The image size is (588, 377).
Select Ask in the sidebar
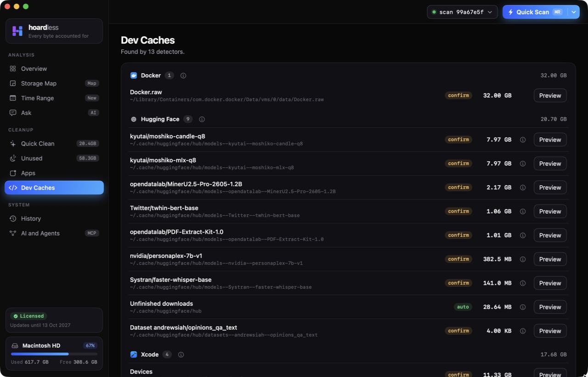tap(54, 113)
